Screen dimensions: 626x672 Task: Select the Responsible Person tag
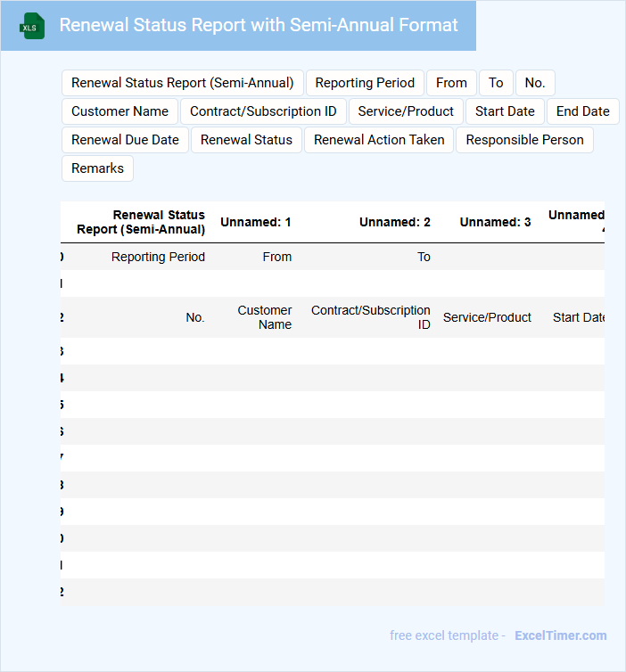click(524, 140)
